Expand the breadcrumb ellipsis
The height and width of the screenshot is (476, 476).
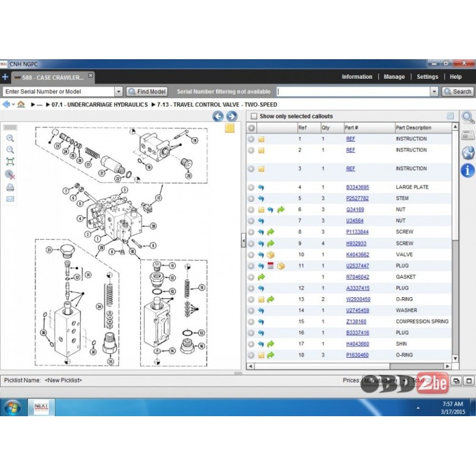pyautogui.click(x=40, y=105)
